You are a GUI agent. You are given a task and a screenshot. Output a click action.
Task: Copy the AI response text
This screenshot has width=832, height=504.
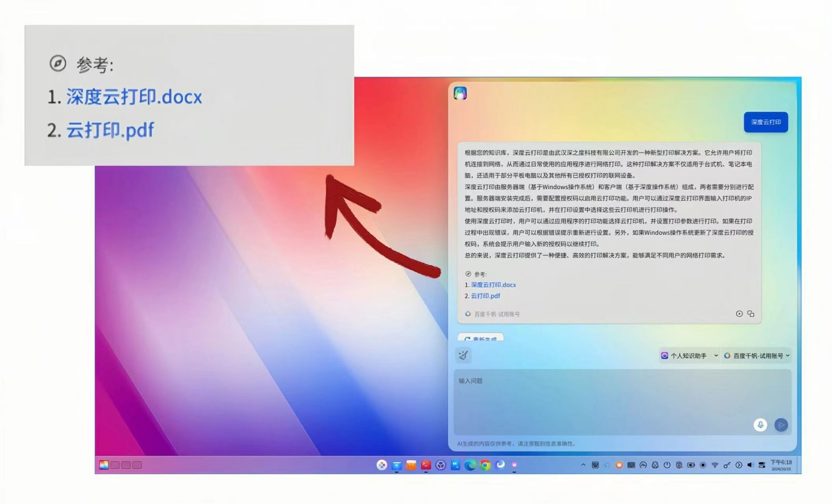coord(751,314)
